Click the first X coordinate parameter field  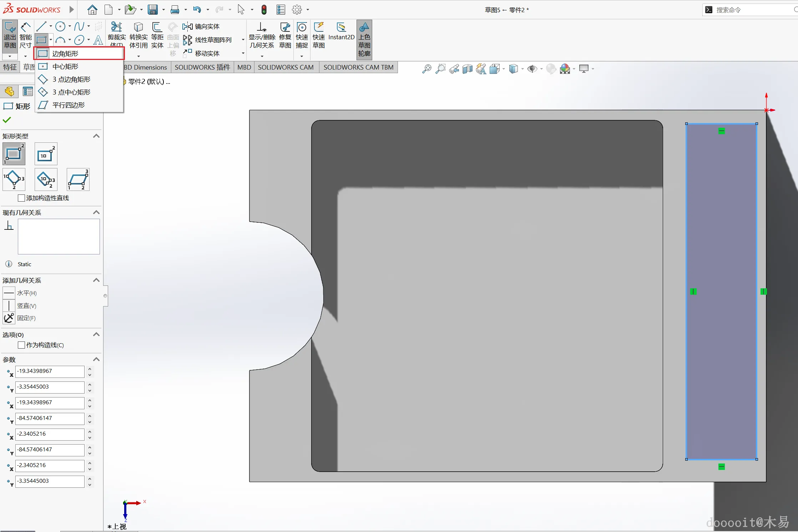pos(50,371)
